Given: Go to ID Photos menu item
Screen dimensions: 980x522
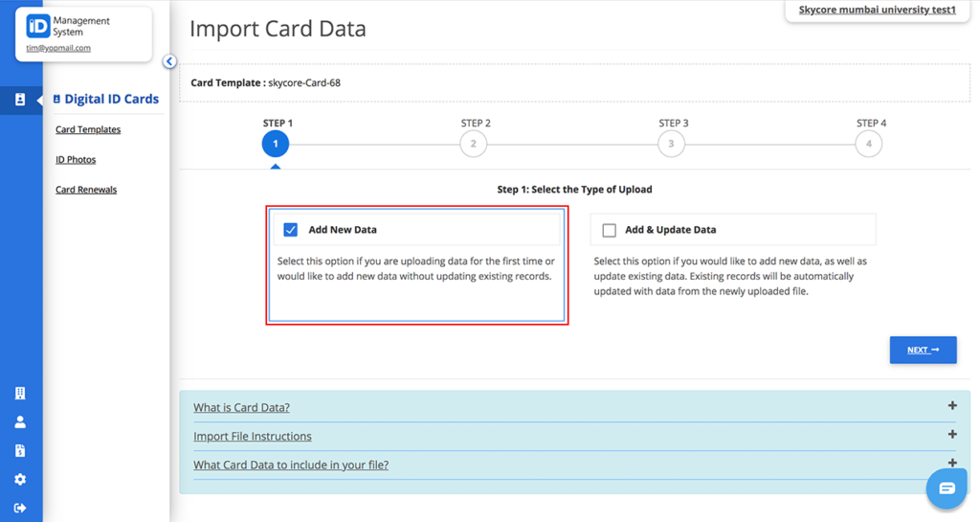Looking at the screenshot, I should (x=76, y=159).
